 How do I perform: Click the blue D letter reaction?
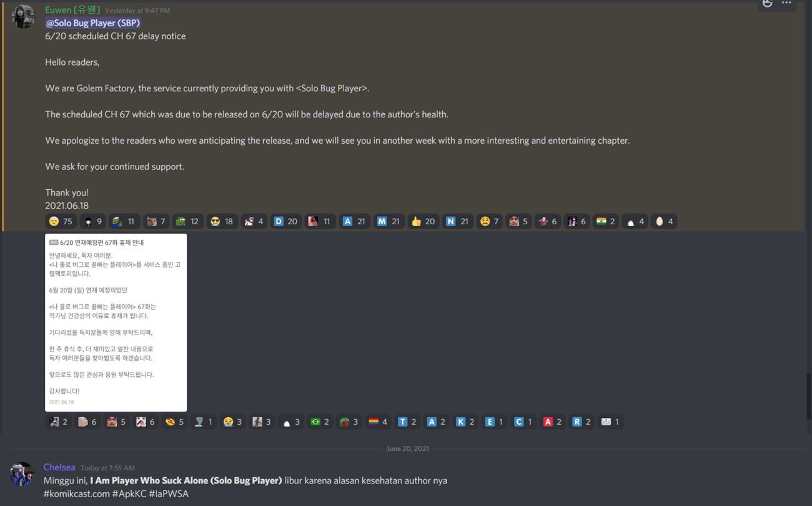point(285,221)
